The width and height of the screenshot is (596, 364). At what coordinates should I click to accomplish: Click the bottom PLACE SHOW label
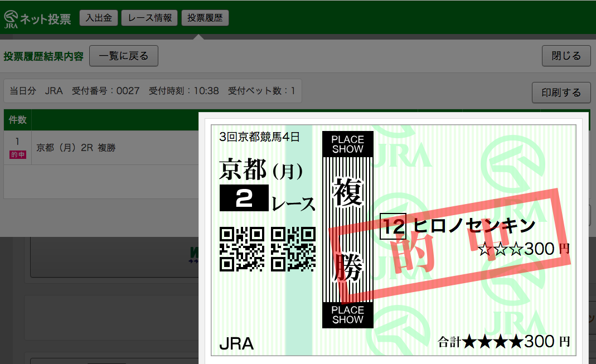click(348, 315)
